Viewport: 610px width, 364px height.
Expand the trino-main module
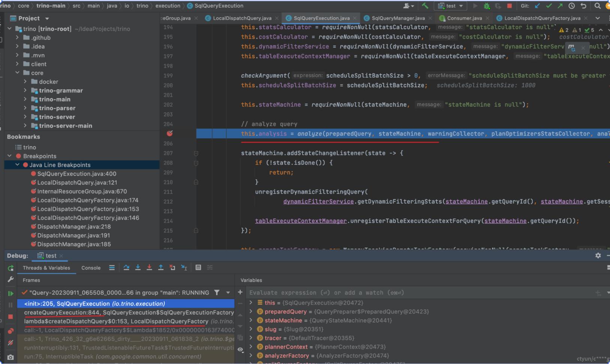25,99
